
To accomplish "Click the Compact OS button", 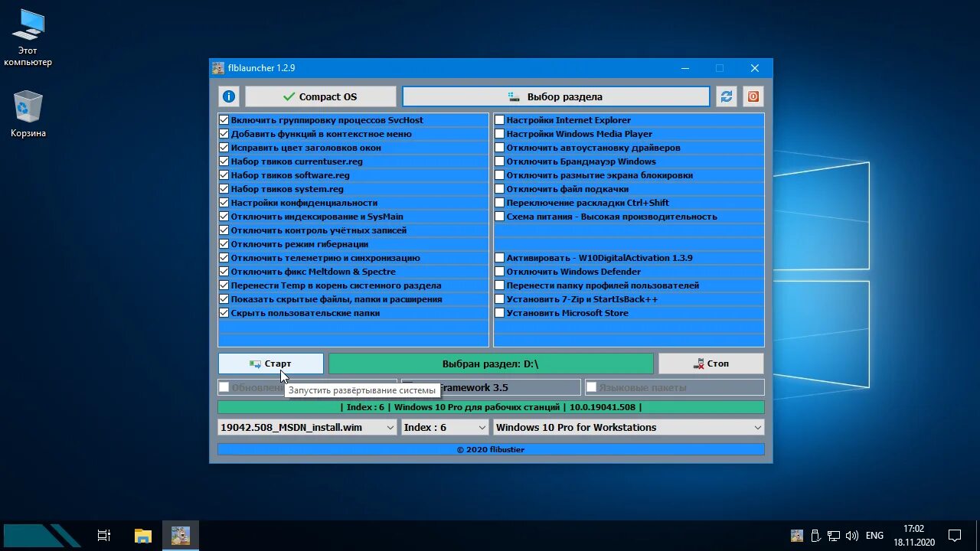I will 321,96.
